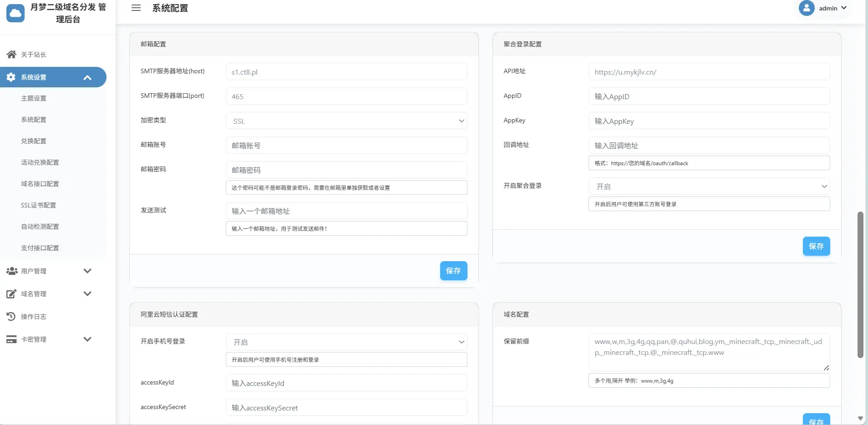This screenshot has height=425, width=868.
Task: Toggle the hamburger menu icon
Action: [x=136, y=8]
